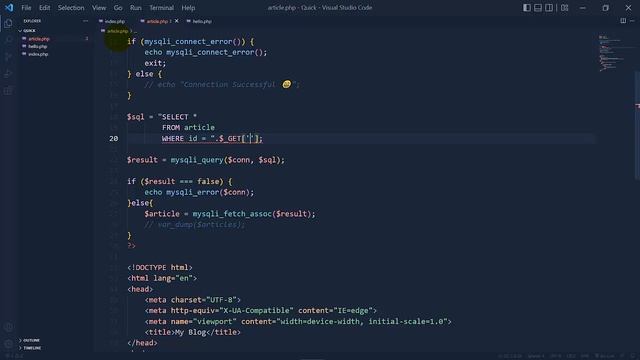Open the Help menu
The width and height of the screenshot is (640, 360).
(188, 8)
